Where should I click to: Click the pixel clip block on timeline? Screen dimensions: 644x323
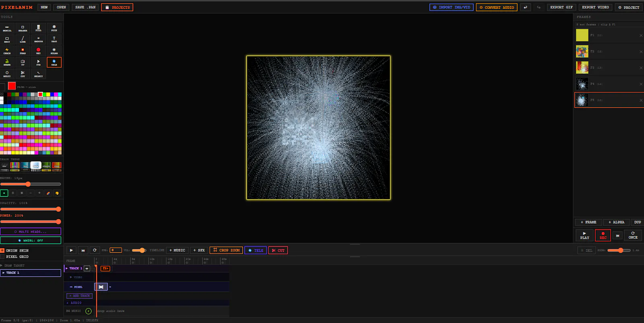[x=101, y=287]
